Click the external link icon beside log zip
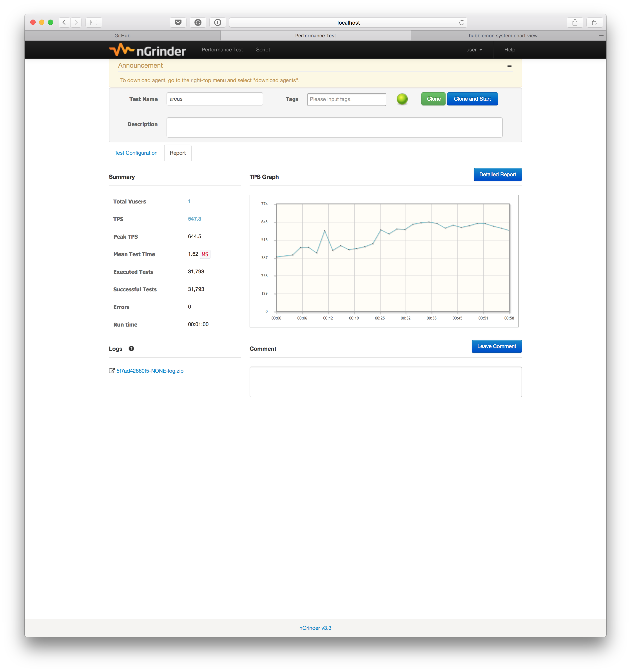Viewport: 631px width, 672px height. point(112,371)
